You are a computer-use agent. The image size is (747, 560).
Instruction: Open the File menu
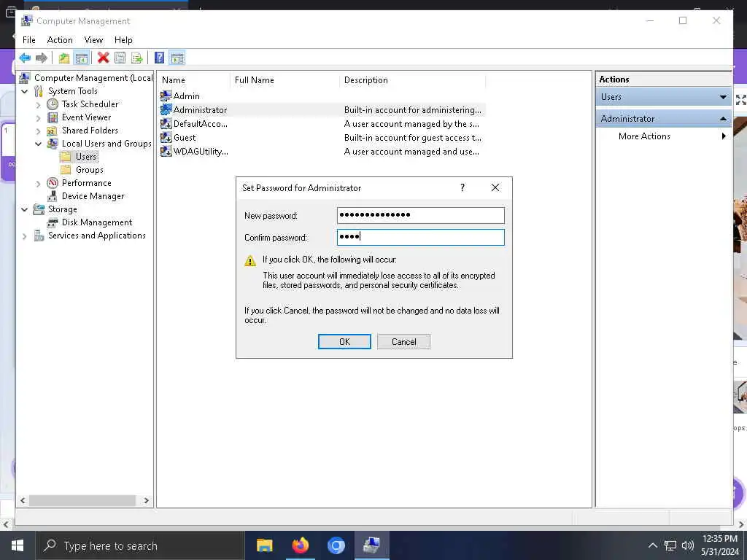tap(28, 40)
